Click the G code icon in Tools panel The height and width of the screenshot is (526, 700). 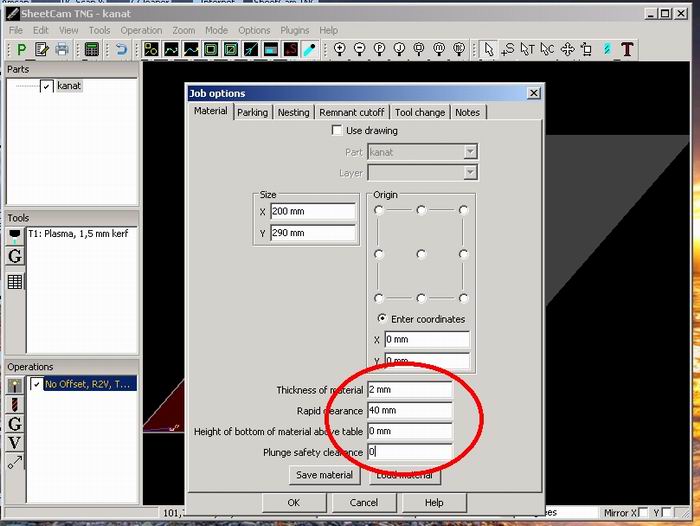pyautogui.click(x=15, y=256)
